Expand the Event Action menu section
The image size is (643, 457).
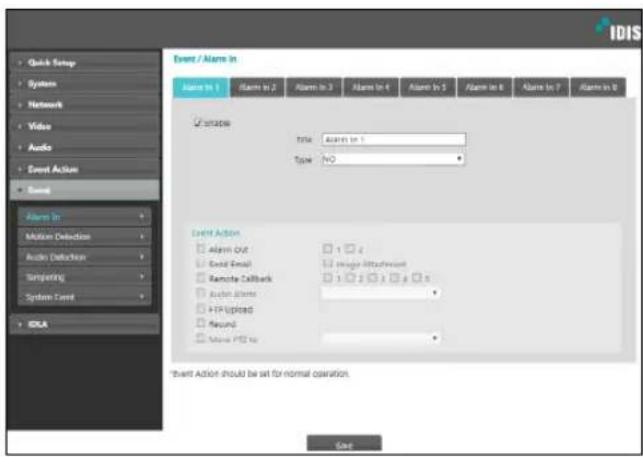click(84, 169)
